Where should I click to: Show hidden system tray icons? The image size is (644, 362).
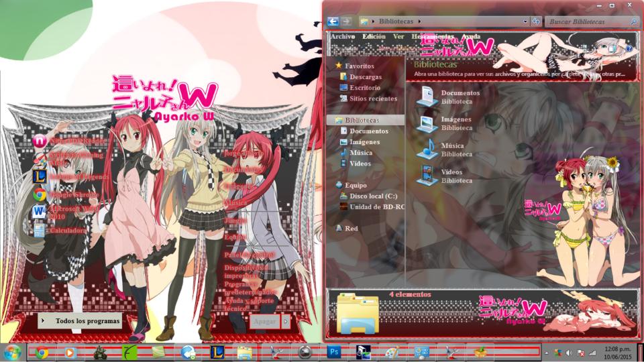click(547, 353)
